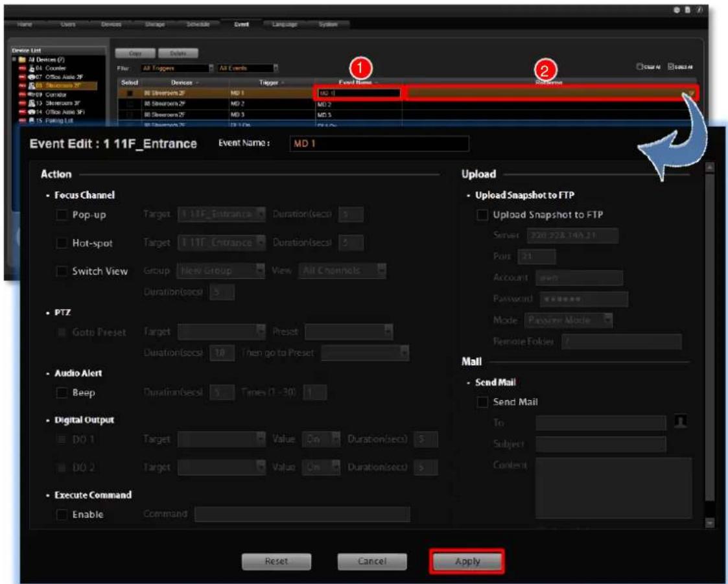Click the All Devices folder icon in Device List
Image resolution: width=728 pixels, height=584 pixels.
coord(22,60)
